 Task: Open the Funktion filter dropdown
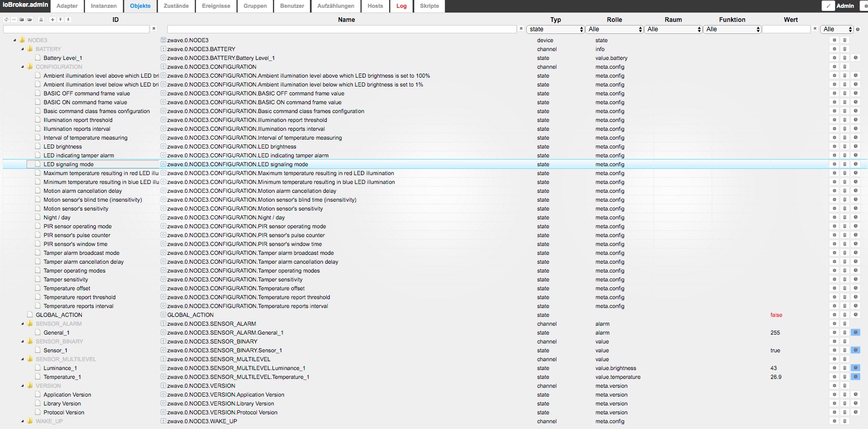point(732,29)
